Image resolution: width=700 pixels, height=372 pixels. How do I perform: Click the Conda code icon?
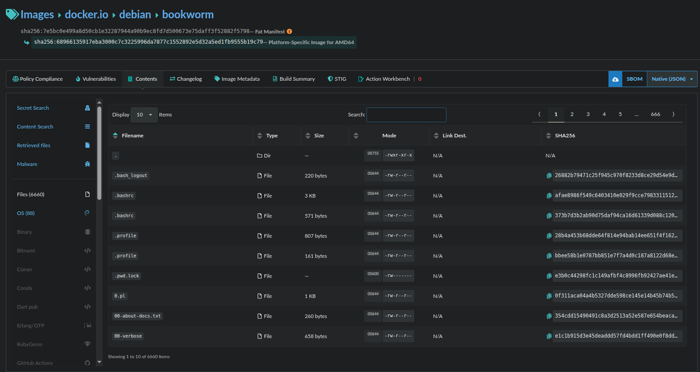[x=88, y=288]
